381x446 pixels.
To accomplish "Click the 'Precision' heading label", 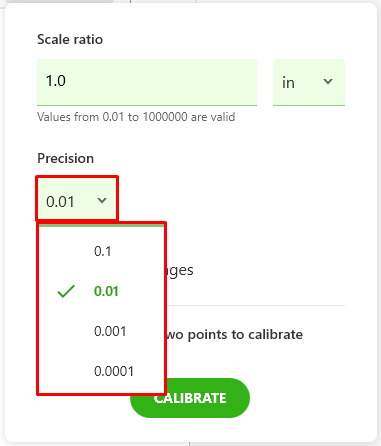I will 66,158.
